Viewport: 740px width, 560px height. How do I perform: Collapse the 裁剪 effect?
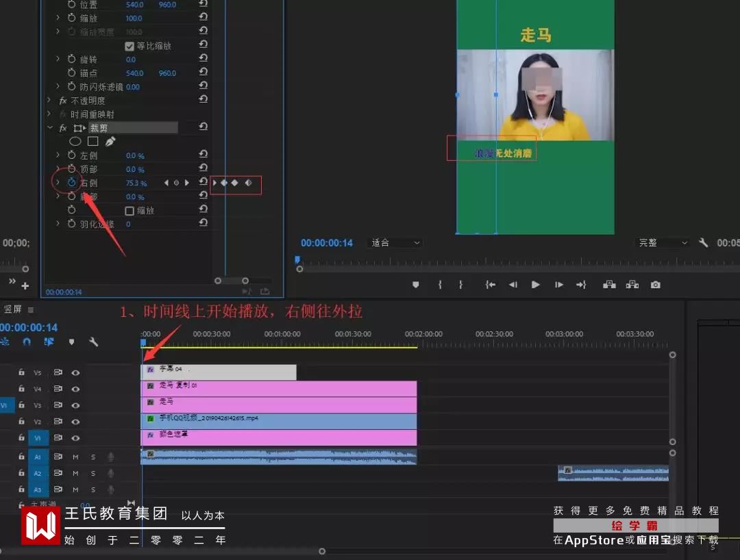(x=50, y=128)
